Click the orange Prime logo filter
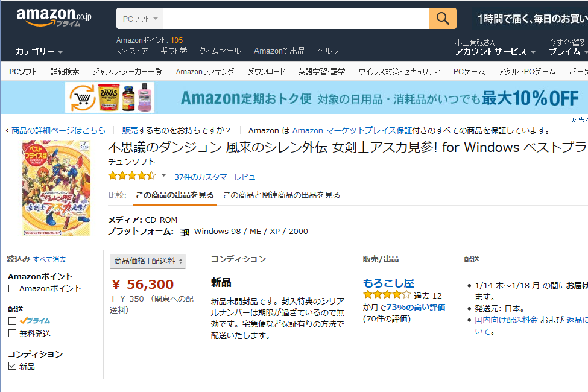 click(35, 321)
